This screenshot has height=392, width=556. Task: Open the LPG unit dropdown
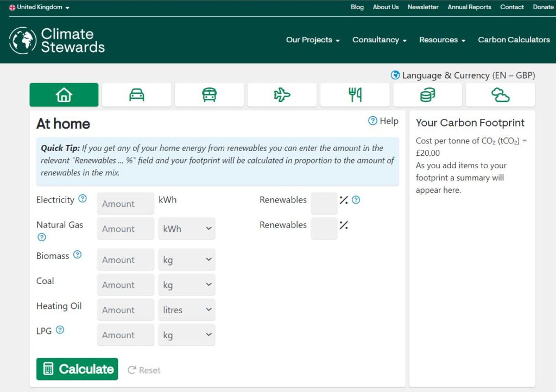[187, 335]
